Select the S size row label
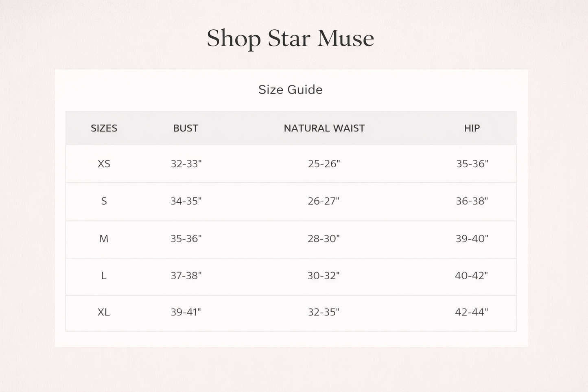This screenshot has height=392, width=588. 104,201
